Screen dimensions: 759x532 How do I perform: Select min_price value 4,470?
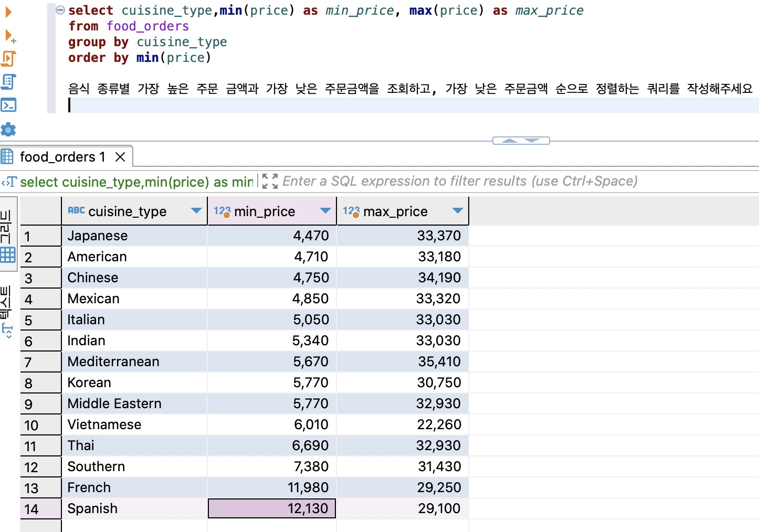click(x=272, y=236)
